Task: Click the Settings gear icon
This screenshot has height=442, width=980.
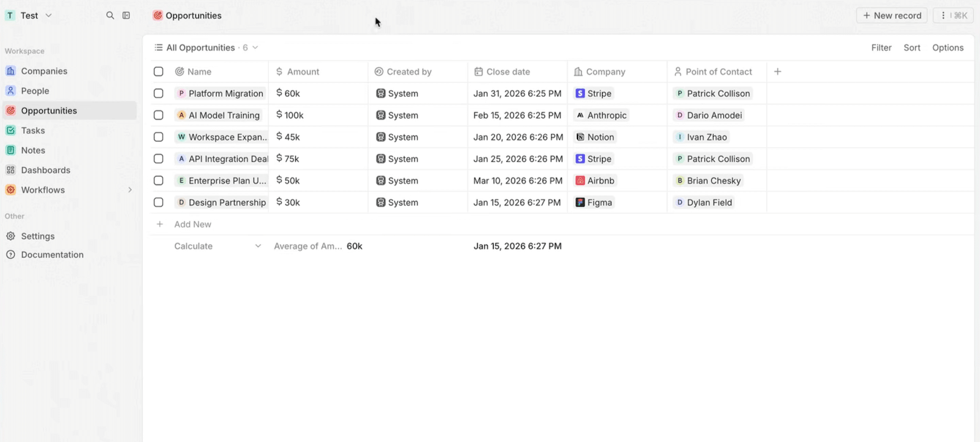Action: pos(10,236)
